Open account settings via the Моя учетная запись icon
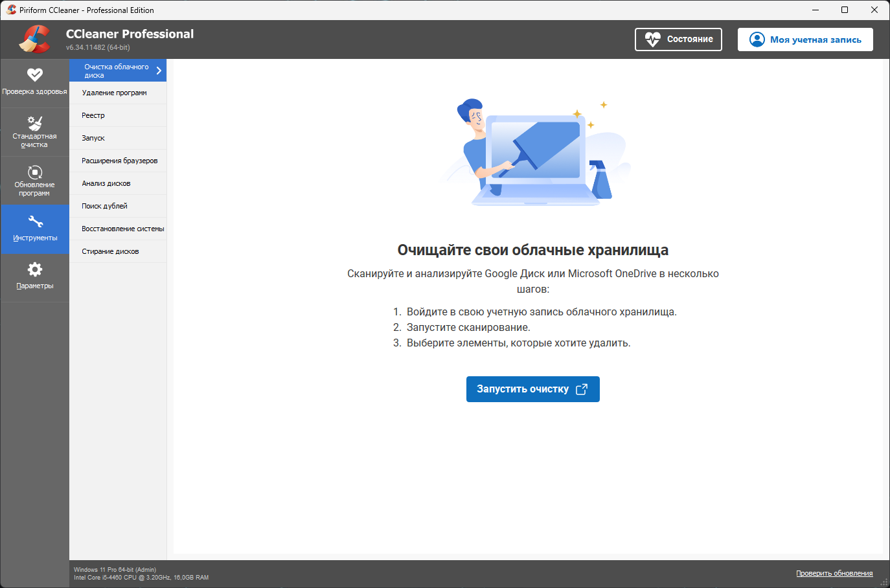The width and height of the screenshot is (890, 588). [757, 40]
